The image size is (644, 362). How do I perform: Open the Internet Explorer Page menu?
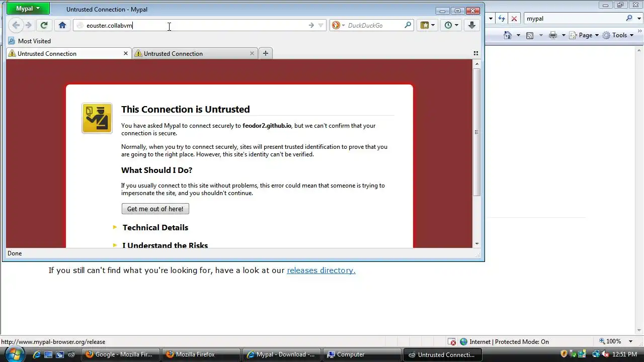(x=585, y=35)
